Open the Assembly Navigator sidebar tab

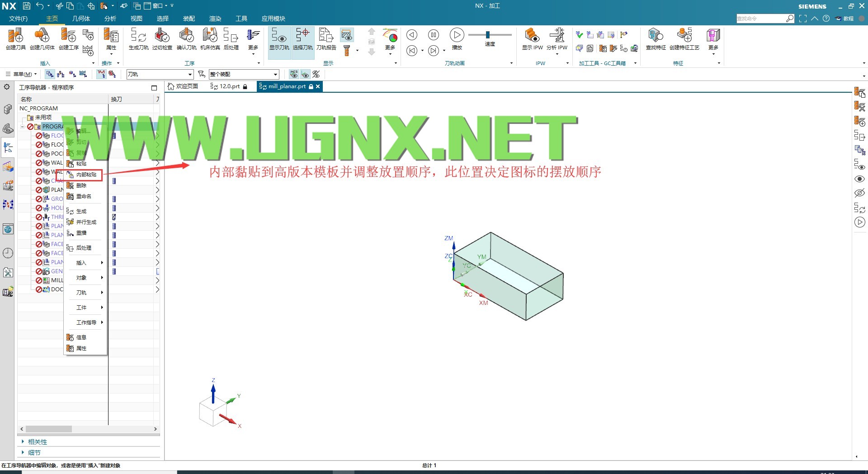(8, 109)
